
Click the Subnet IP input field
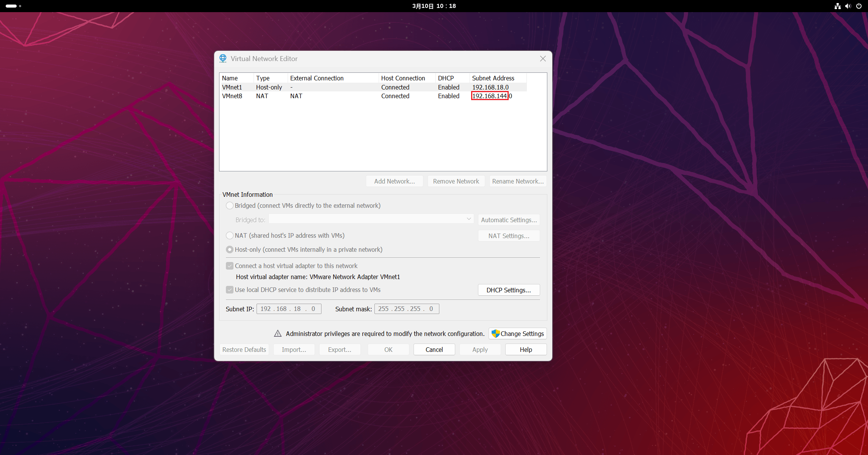(x=289, y=309)
